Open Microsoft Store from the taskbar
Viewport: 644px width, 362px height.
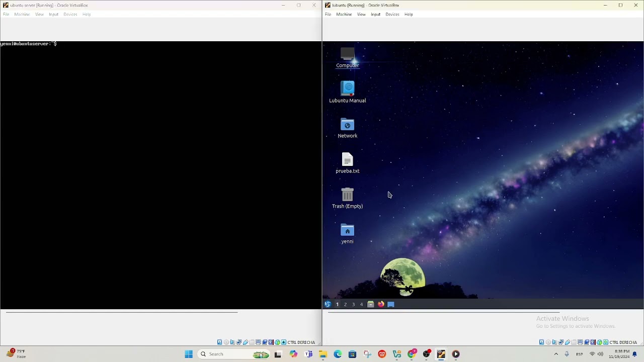(x=352, y=354)
